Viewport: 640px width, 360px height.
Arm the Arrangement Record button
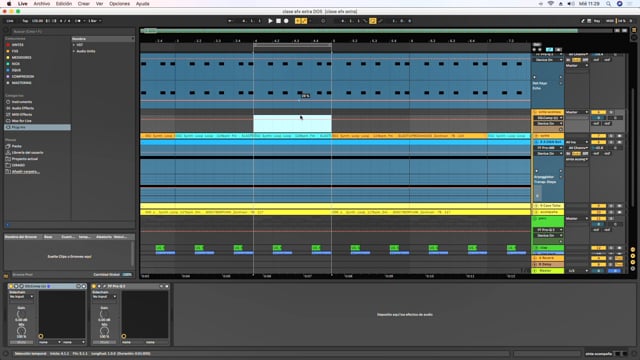coord(286,21)
